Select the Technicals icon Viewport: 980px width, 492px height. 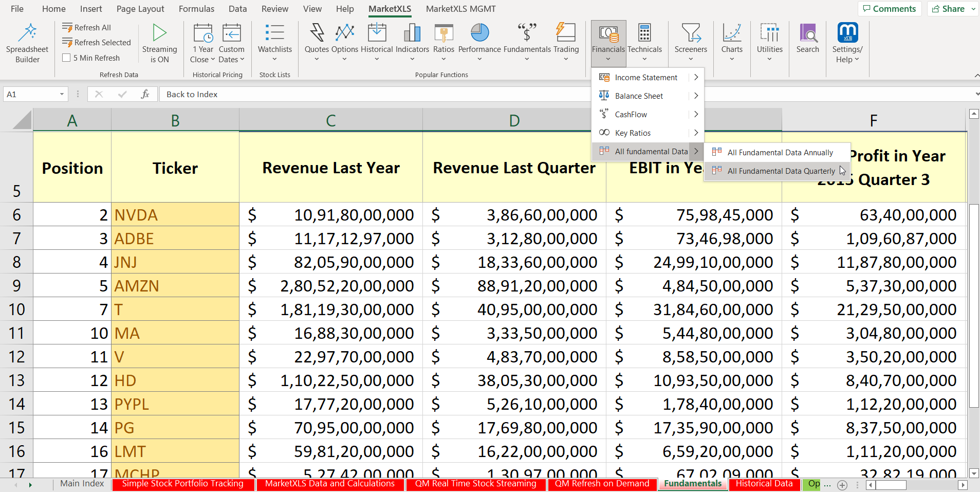645,41
